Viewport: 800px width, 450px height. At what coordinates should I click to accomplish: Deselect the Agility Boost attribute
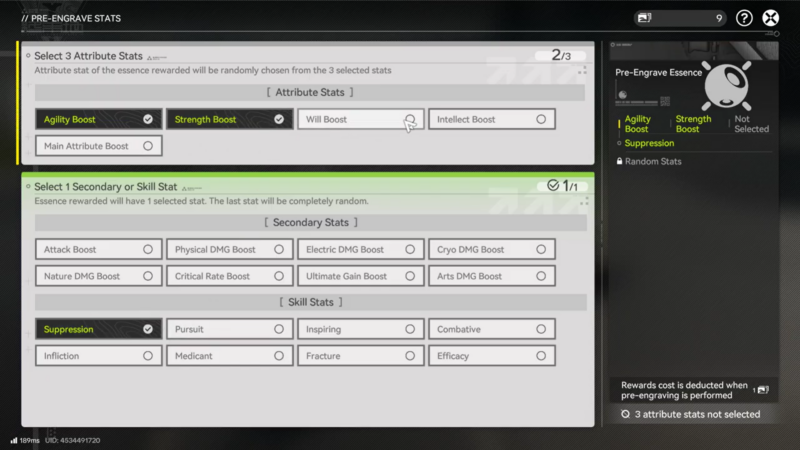click(98, 119)
